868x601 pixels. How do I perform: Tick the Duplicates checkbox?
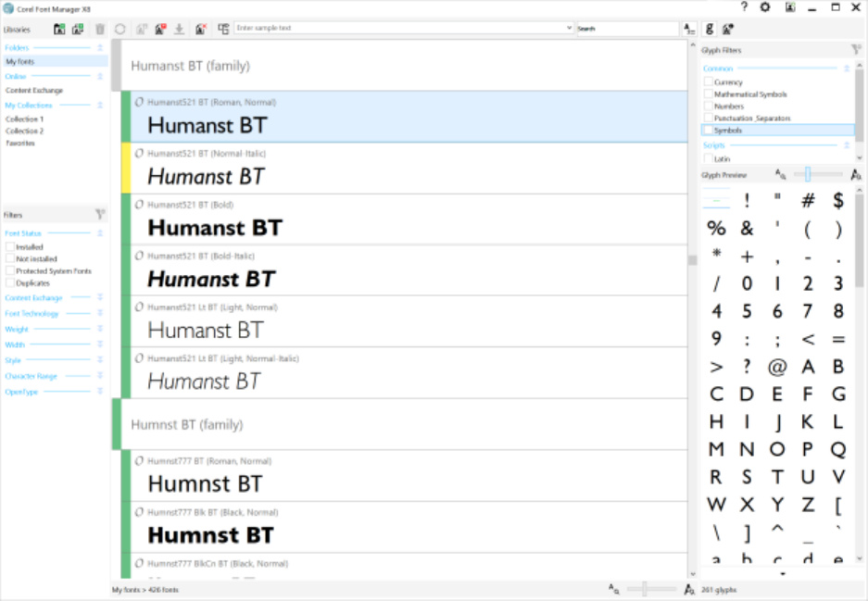click(10, 282)
